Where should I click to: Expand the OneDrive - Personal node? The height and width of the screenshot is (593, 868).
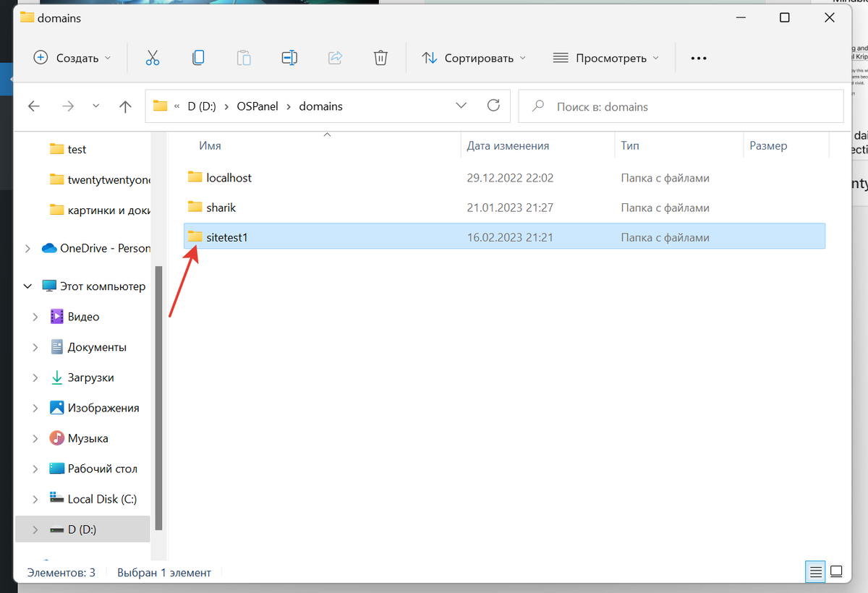(28, 248)
